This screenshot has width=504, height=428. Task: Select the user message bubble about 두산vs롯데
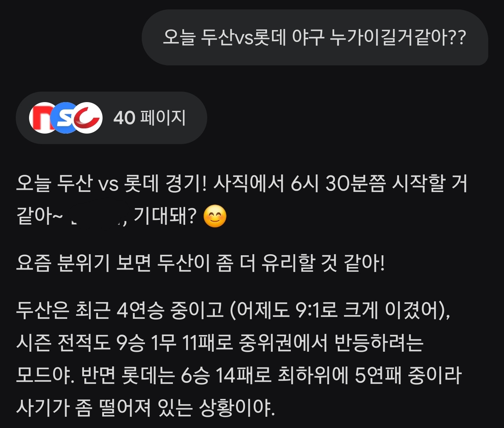[x=315, y=37]
